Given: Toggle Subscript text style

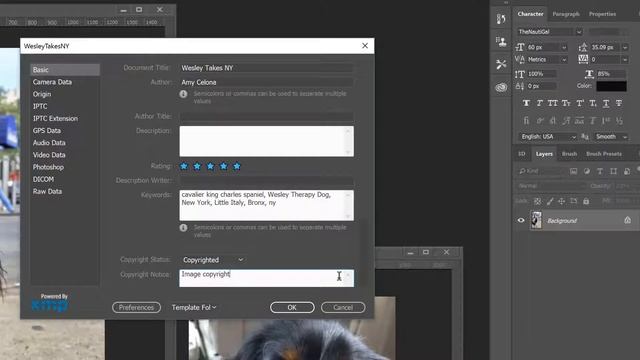Looking at the screenshot, I should 593,103.
